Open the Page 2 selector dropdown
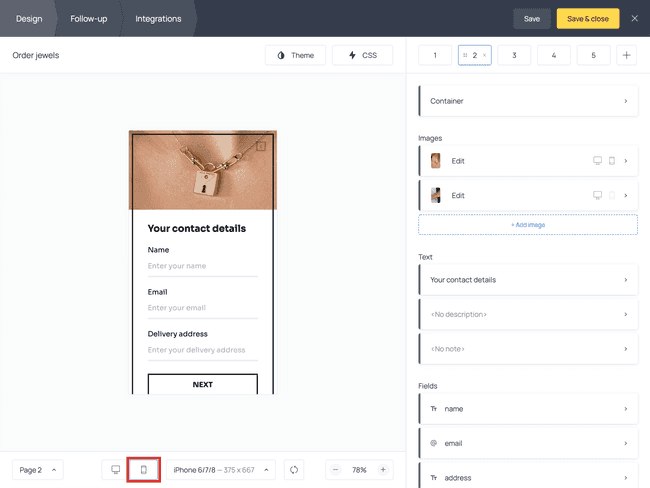Viewport: 650px width, 488px height. (x=38, y=470)
